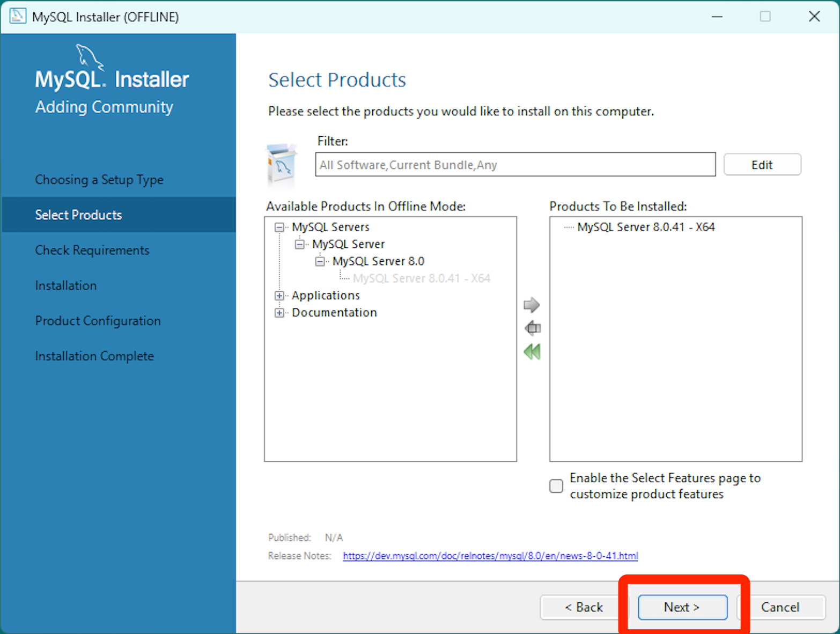Collapse the MySQL Server 8.0 node
The image size is (840, 634).
pyautogui.click(x=319, y=261)
